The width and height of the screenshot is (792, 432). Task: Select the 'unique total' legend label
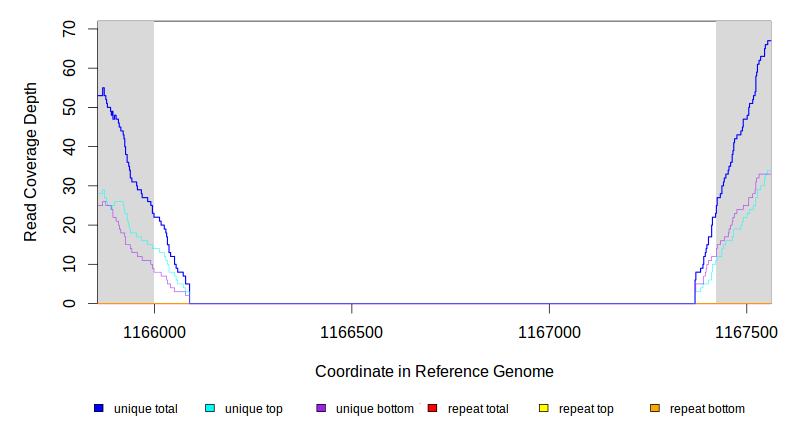pyautogui.click(x=146, y=409)
